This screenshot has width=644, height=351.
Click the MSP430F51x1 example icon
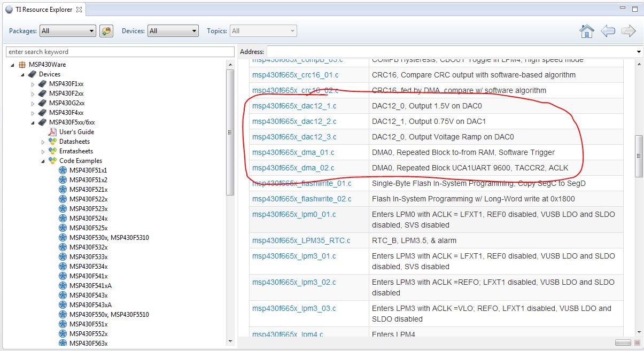(x=63, y=170)
